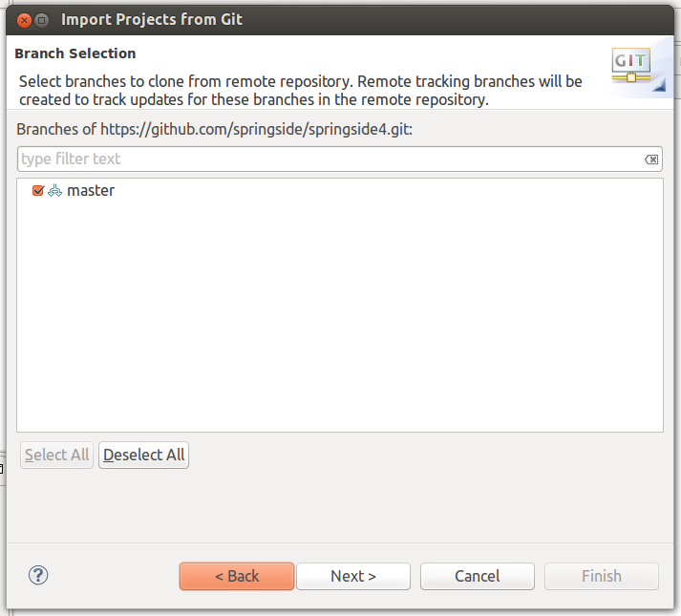Viewport: 681px width, 616px height.
Task: Open the help question mark icon
Action: tap(38, 575)
